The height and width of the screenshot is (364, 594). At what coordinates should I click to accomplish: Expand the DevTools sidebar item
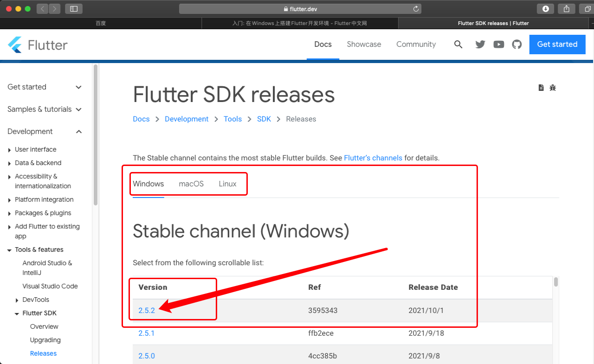tap(32, 300)
